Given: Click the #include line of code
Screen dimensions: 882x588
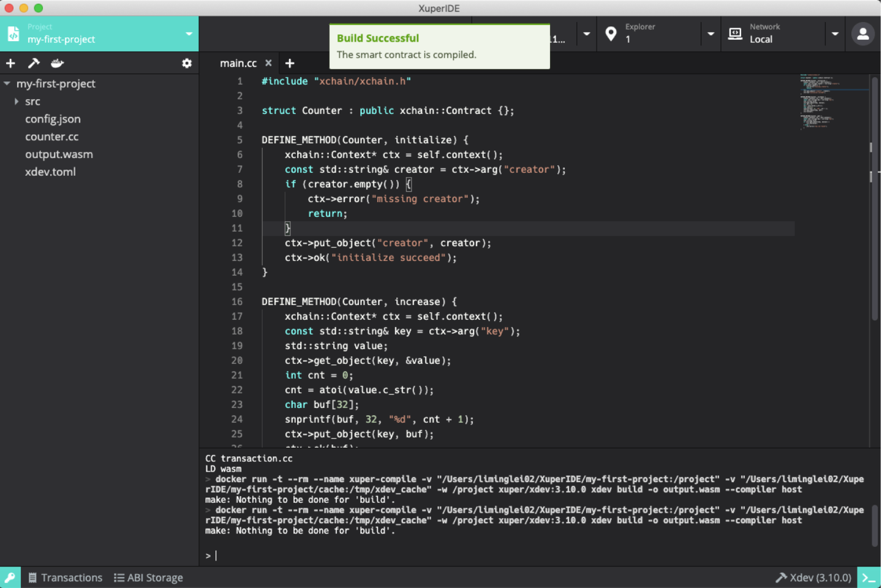Looking at the screenshot, I should coord(336,81).
